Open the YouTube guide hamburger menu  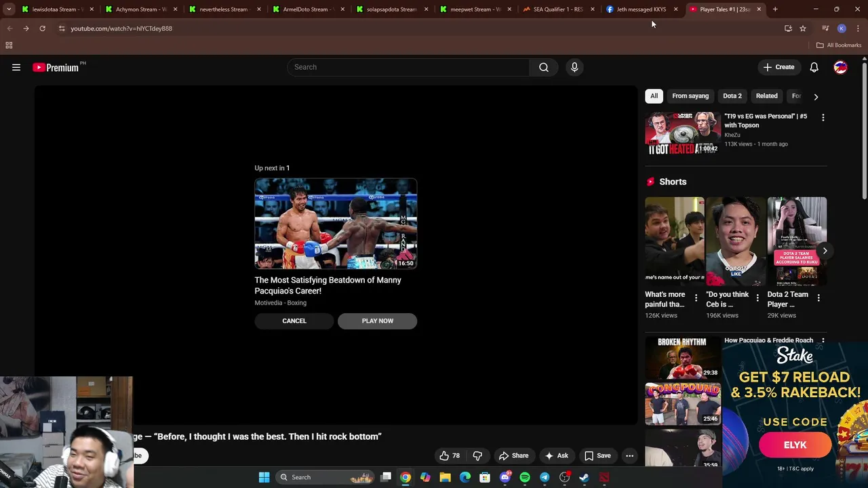click(16, 67)
